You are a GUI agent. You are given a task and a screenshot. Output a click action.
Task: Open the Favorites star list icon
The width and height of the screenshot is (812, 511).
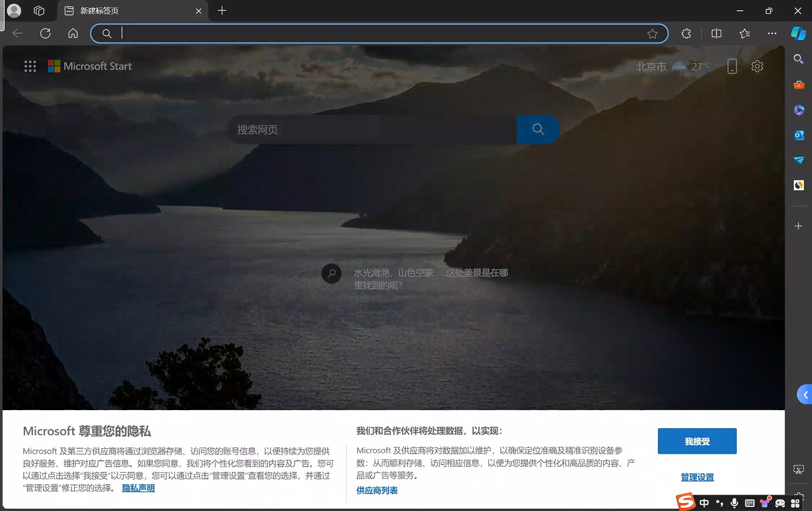click(x=744, y=34)
